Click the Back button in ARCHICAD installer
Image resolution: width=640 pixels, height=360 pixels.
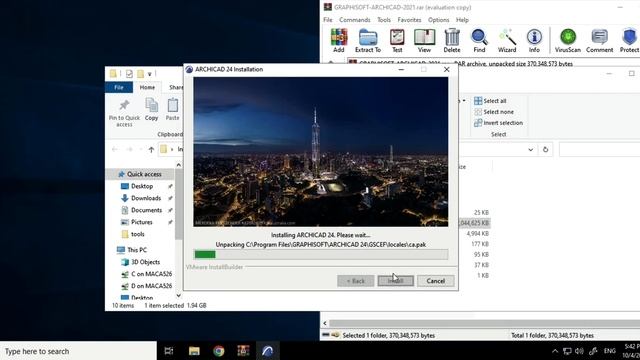356,281
